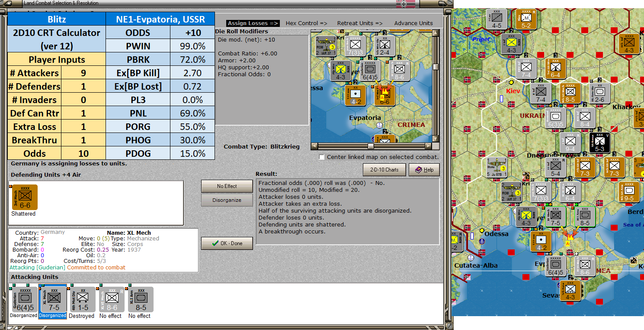Click the yellow Romanian 4-3 unit near Pripet
Viewport: 644px width, 330px height.
[x=511, y=44]
